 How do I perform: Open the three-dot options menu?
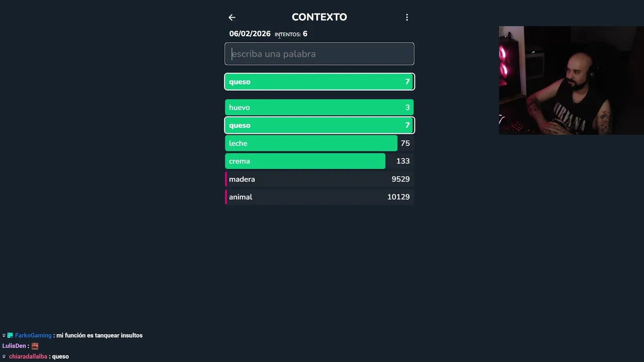point(407,18)
